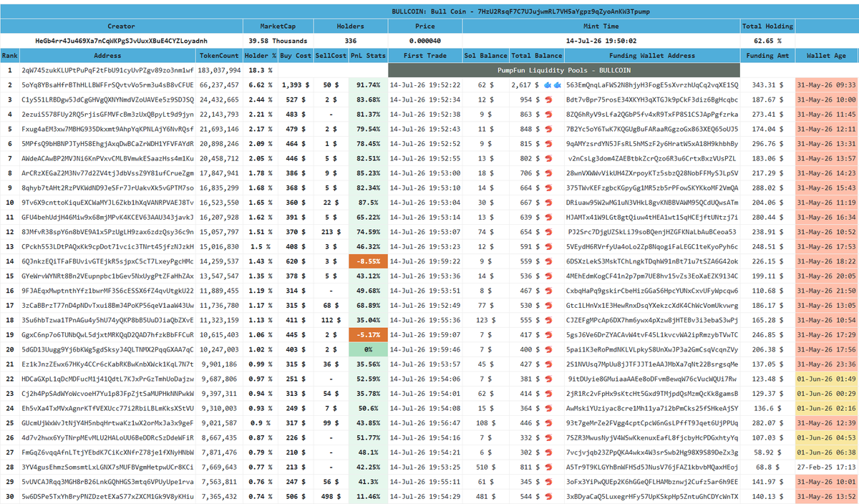
Task: Click the shrimp icon beside 802 $ balance
Action: point(548,158)
